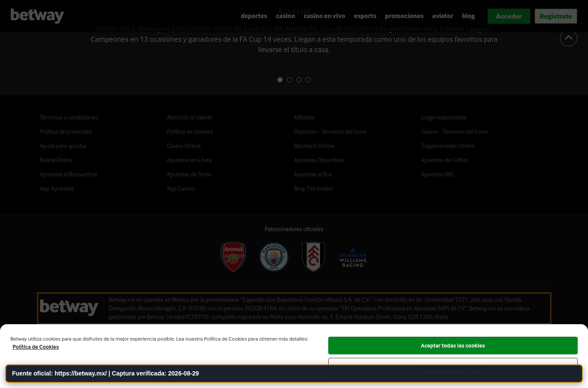Open the deportes menu
The image size is (588, 388).
pyautogui.click(x=254, y=16)
